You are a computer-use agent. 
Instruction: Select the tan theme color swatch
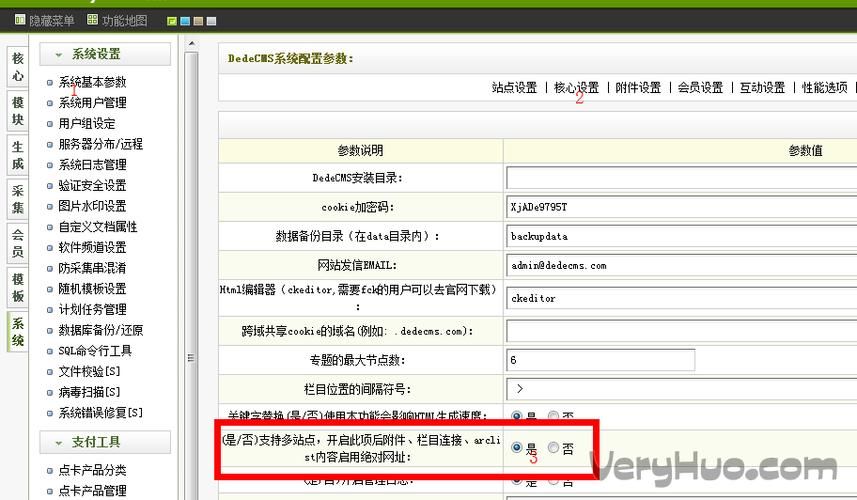198,21
